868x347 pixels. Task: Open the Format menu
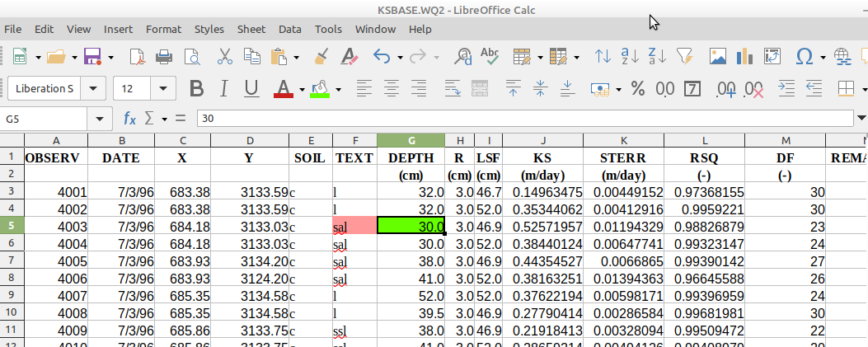click(x=163, y=30)
